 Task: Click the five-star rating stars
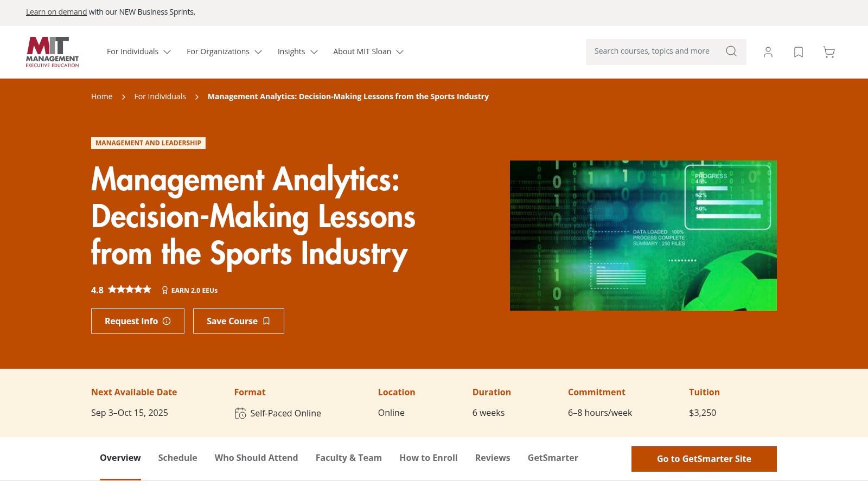(130, 290)
